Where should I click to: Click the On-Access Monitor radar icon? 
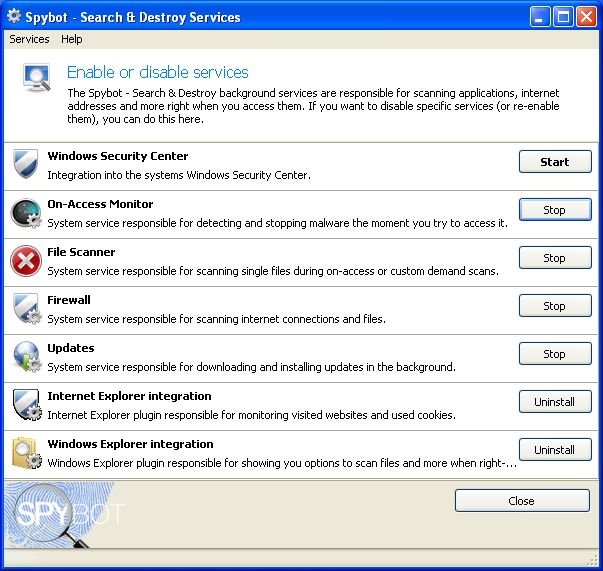pos(25,214)
